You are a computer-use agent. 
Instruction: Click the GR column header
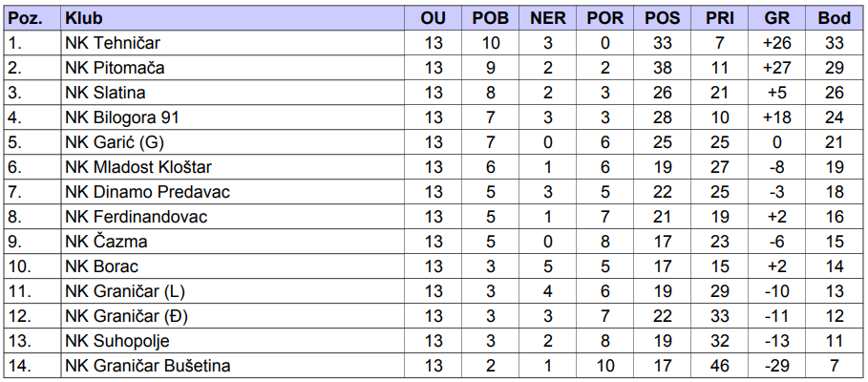click(x=776, y=18)
